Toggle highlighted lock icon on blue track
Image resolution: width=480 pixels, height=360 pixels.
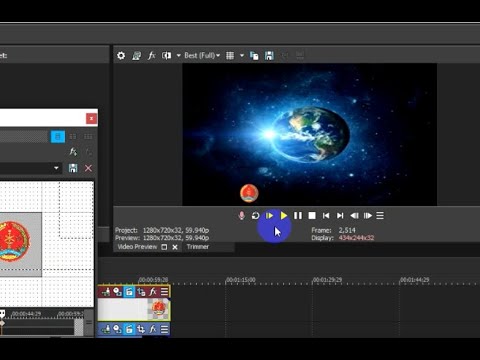click(129, 329)
